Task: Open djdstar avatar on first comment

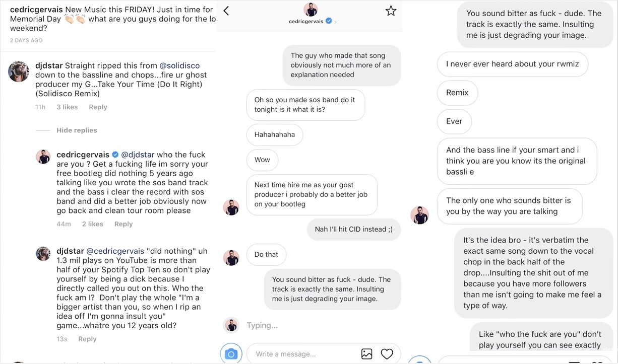Action: coord(19,71)
